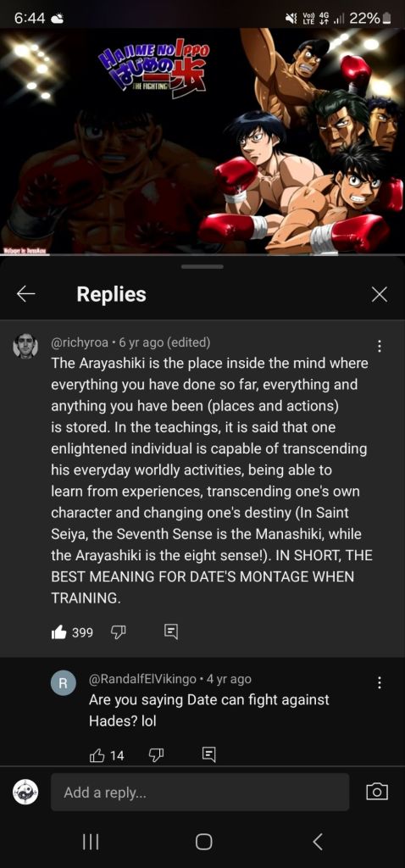
Task: Tap the @richyroa username link
Action: click(80, 342)
